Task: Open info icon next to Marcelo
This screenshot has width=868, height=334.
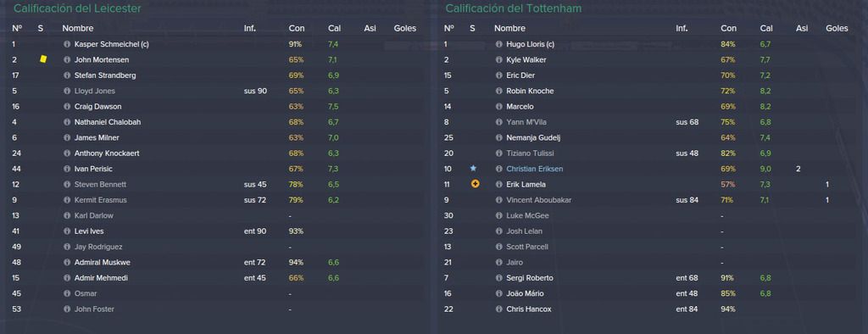Action: tap(498, 106)
